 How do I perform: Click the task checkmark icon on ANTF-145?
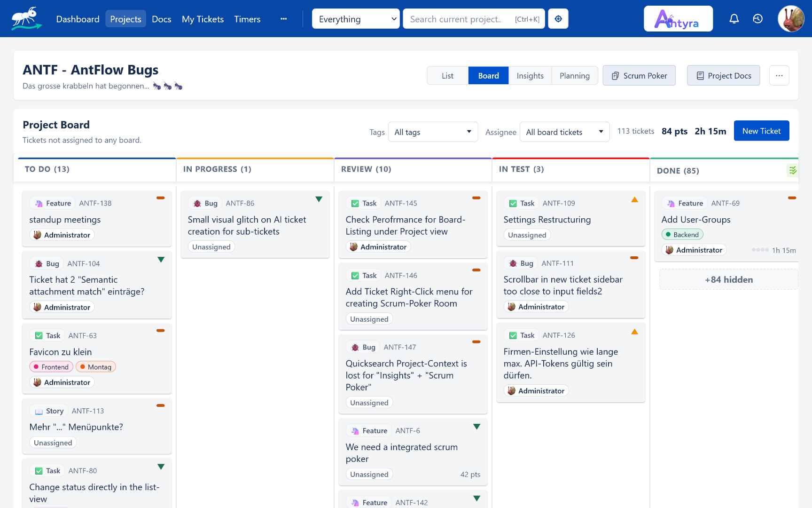coord(355,203)
